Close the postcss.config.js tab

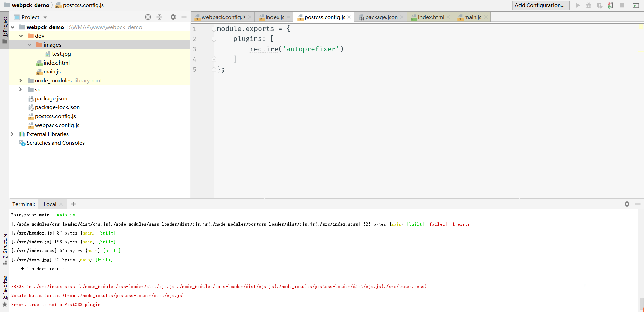coord(349,17)
